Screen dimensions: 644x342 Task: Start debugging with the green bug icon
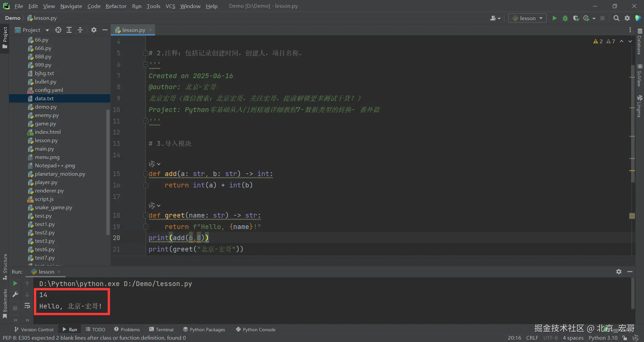click(x=565, y=18)
